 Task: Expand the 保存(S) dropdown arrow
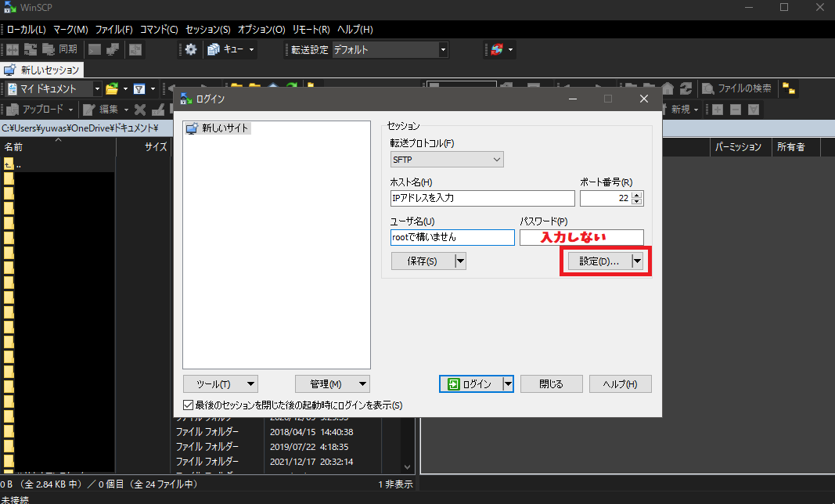(461, 261)
